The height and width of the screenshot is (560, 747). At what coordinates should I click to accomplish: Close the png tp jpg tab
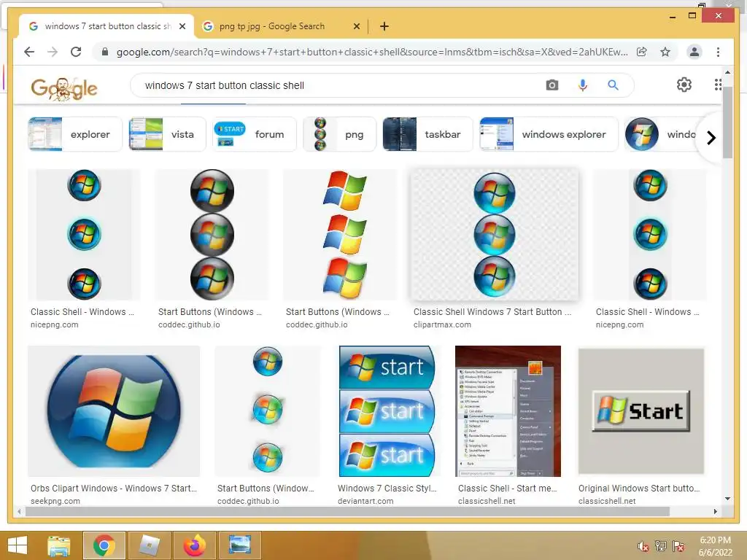[356, 26]
